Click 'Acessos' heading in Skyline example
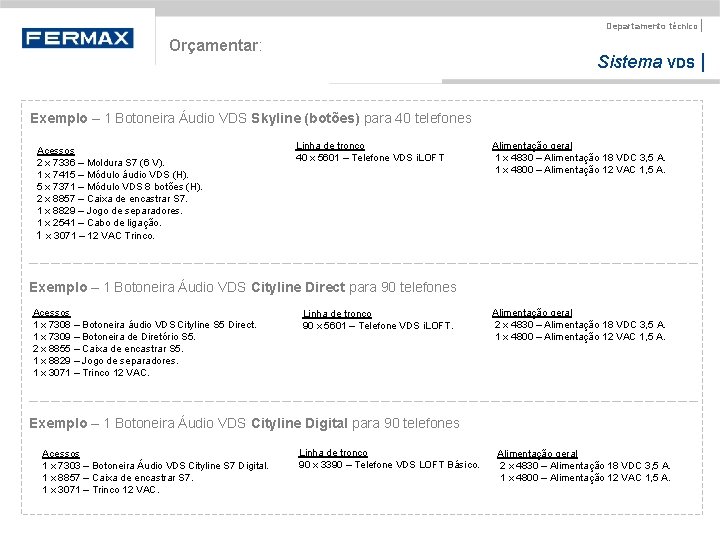 pyautogui.click(x=56, y=151)
